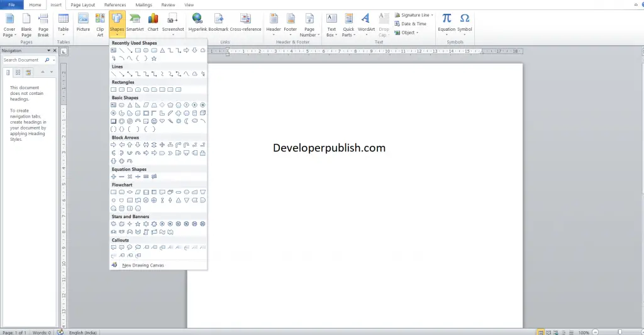Click the Chart icon in ribbon
Screen dimensions: 644x335
(x=153, y=23)
